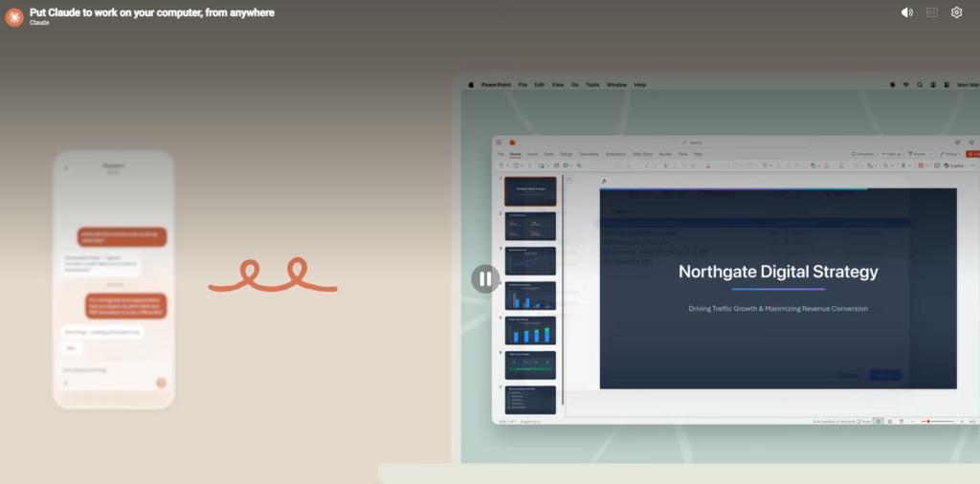980x484 pixels.
Task: Open the Comments pane
Action: [862, 154]
